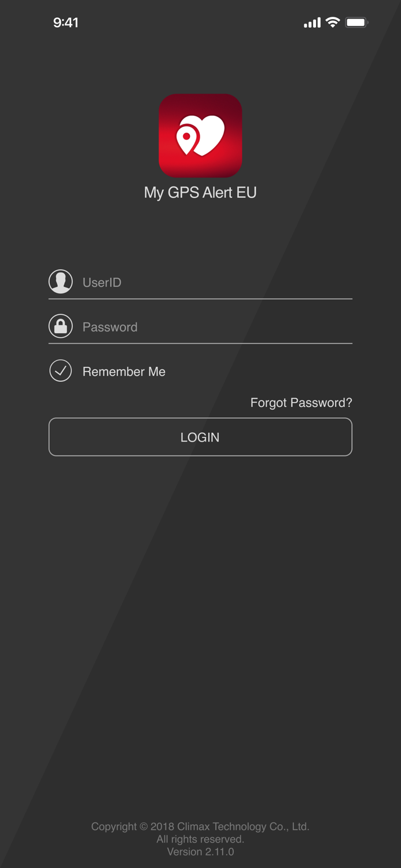This screenshot has width=401, height=868.
Task: Click the user silhouette icon
Action: click(61, 282)
